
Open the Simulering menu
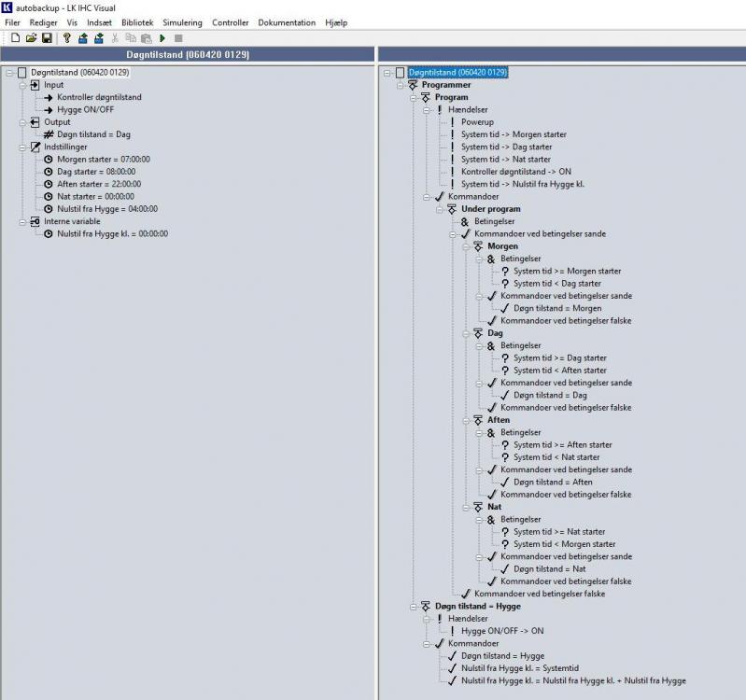click(182, 22)
